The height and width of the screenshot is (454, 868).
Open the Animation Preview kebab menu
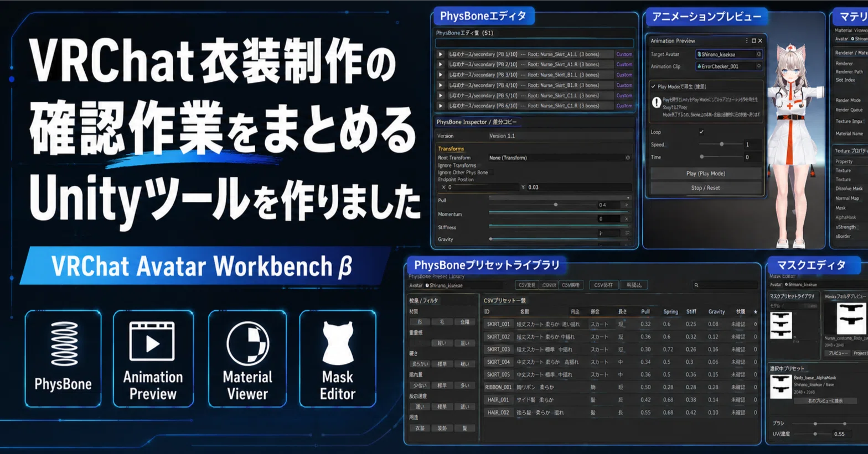pyautogui.click(x=746, y=40)
